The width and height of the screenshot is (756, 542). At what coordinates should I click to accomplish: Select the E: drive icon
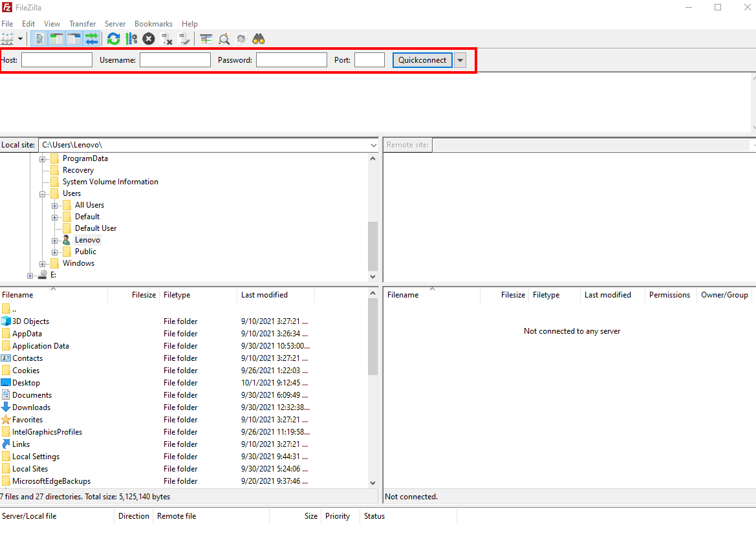pos(43,274)
